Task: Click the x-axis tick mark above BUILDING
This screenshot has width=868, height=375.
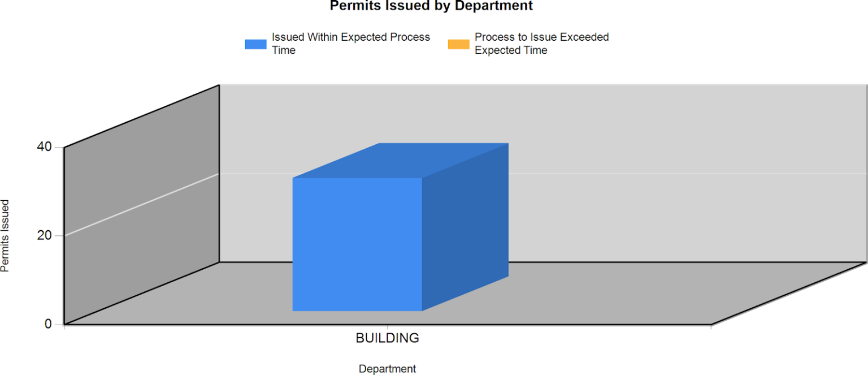Action: coord(387,327)
